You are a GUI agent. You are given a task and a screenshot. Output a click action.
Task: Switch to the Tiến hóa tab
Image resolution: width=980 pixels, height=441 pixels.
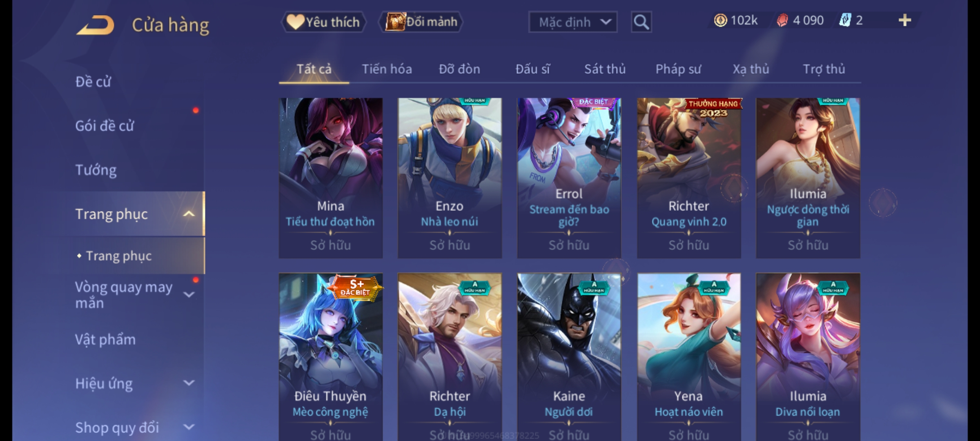click(x=387, y=69)
